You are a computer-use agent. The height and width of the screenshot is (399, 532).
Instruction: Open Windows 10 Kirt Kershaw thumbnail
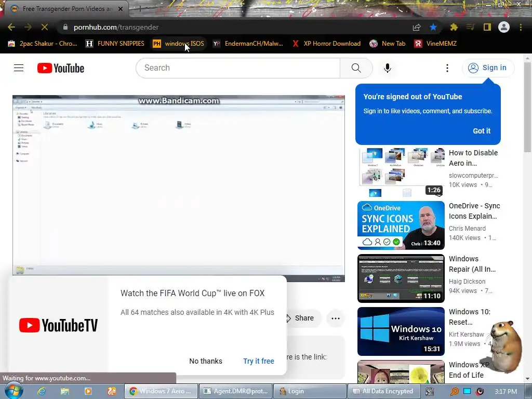tap(401, 331)
